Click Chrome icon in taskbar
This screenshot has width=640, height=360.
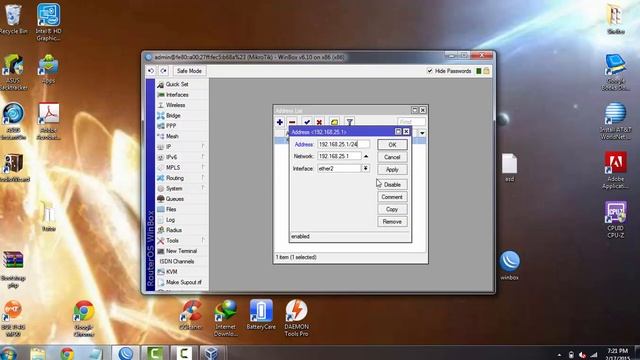tap(67, 353)
